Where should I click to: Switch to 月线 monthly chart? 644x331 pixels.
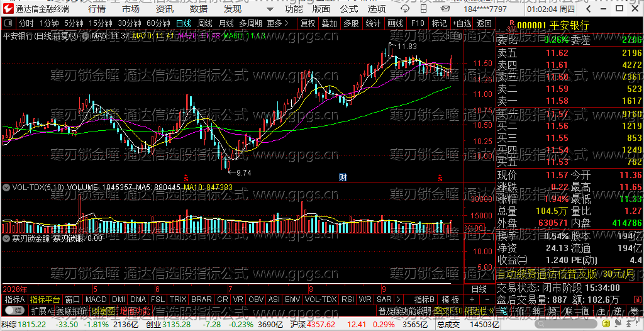pos(226,23)
